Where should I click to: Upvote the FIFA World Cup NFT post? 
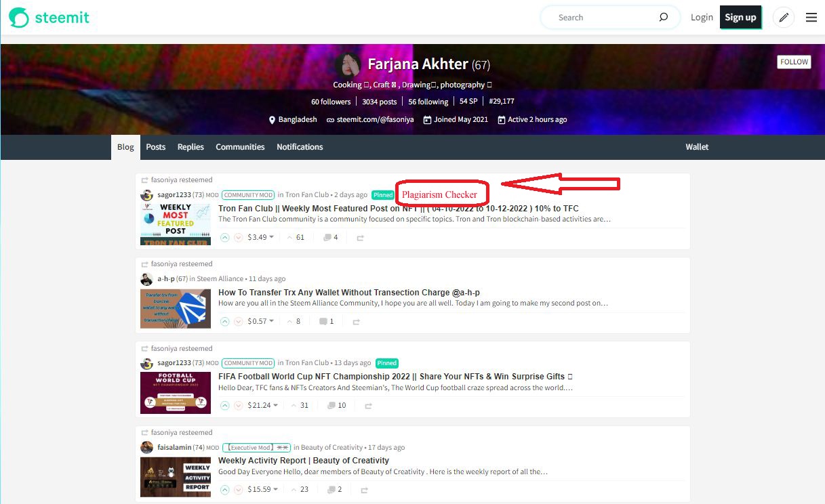(x=225, y=405)
